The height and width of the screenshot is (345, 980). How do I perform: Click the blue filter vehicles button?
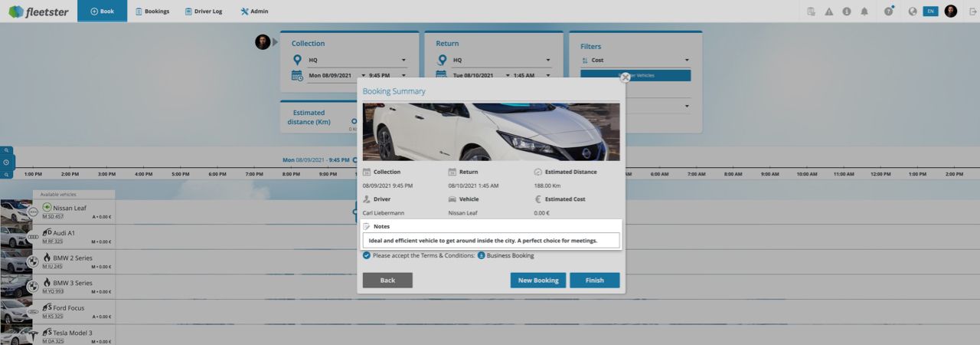click(x=635, y=75)
